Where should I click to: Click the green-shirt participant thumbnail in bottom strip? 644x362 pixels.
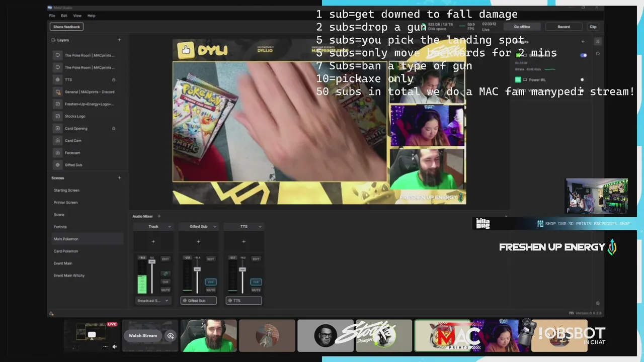208,336
